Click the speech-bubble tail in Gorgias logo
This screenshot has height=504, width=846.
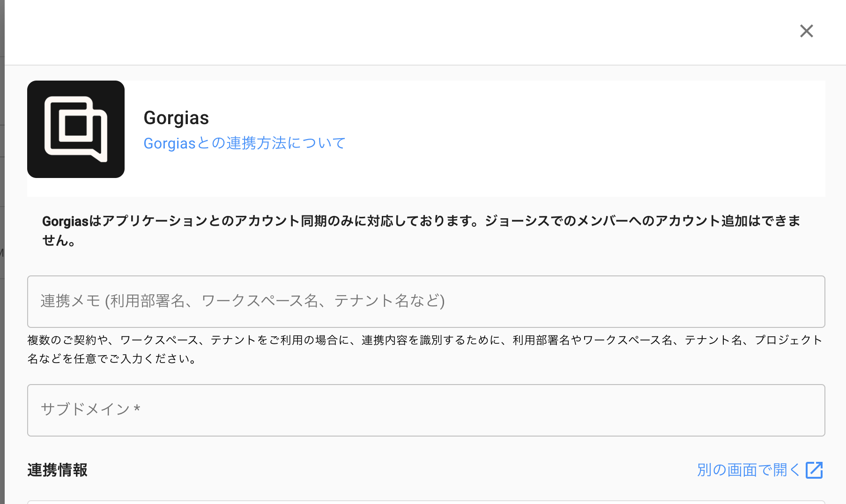tap(99, 156)
